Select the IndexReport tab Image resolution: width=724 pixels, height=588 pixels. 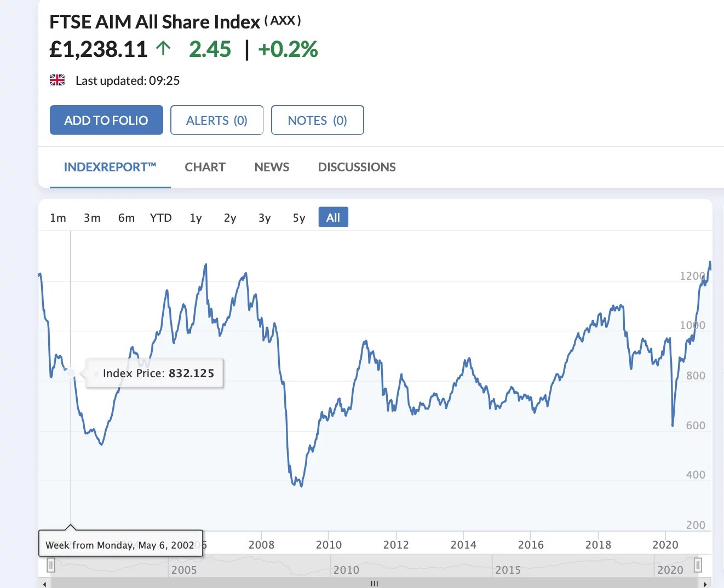110,167
